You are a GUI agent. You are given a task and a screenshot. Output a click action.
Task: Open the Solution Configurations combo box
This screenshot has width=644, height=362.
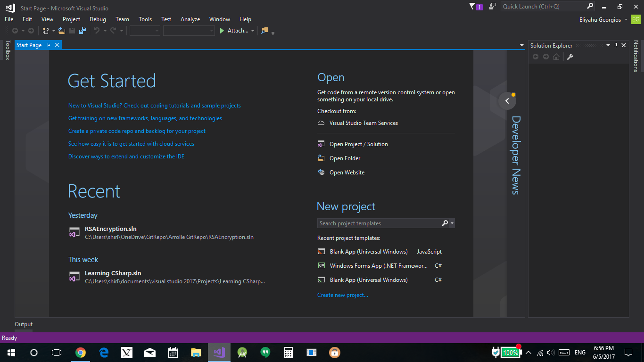[145, 31]
